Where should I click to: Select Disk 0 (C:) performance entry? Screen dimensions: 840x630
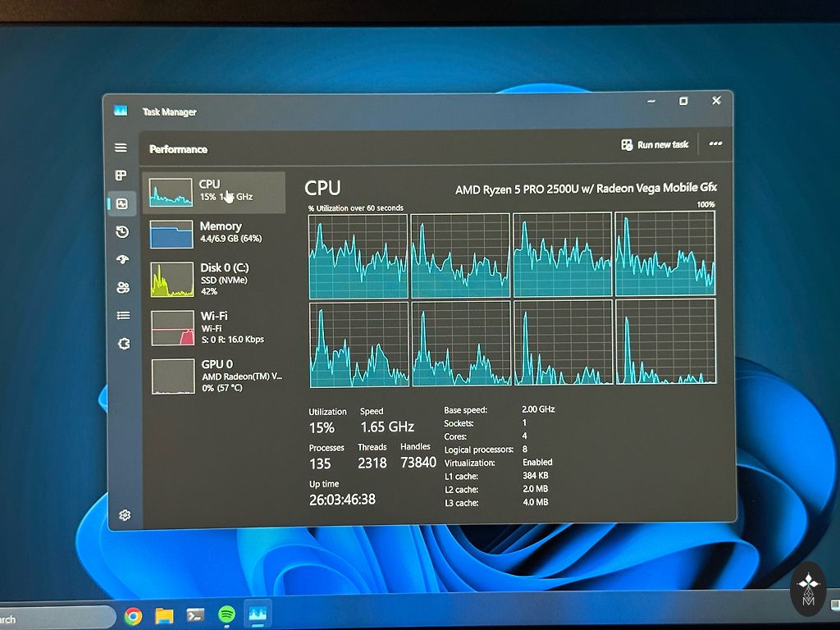point(216,279)
